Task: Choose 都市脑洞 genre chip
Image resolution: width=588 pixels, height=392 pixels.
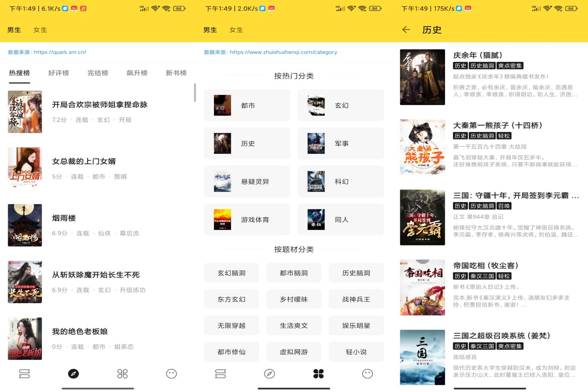Action: [x=294, y=273]
